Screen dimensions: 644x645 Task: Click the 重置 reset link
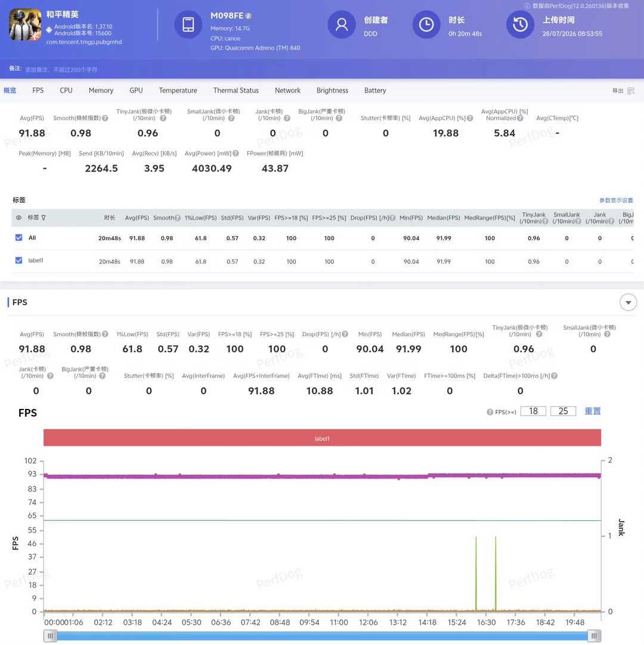(593, 411)
